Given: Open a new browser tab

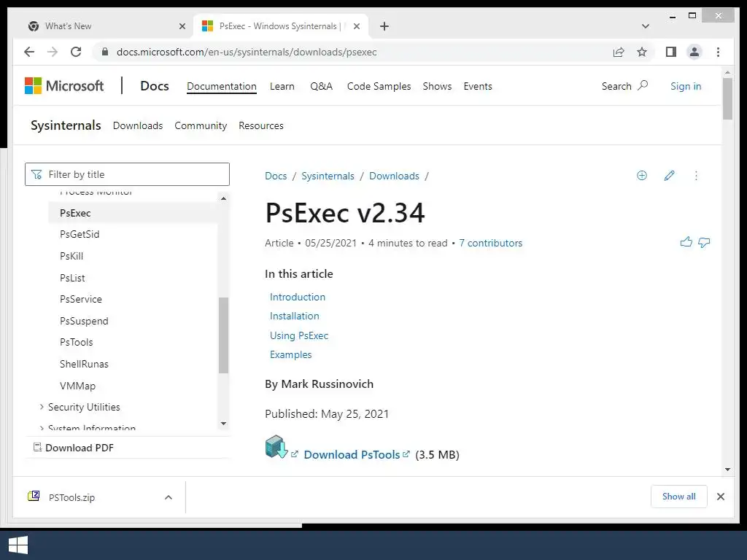Looking at the screenshot, I should pyautogui.click(x=384, y=26).
